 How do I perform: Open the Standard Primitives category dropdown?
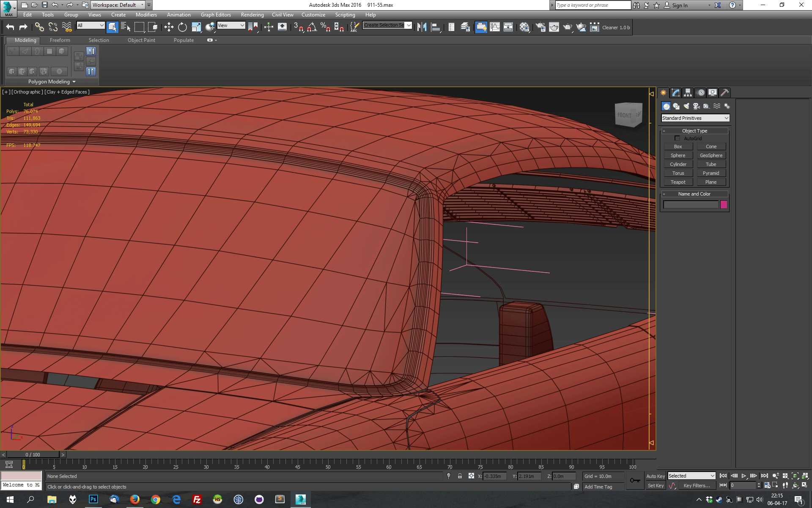pyautogui.click(x=695, y=118)
